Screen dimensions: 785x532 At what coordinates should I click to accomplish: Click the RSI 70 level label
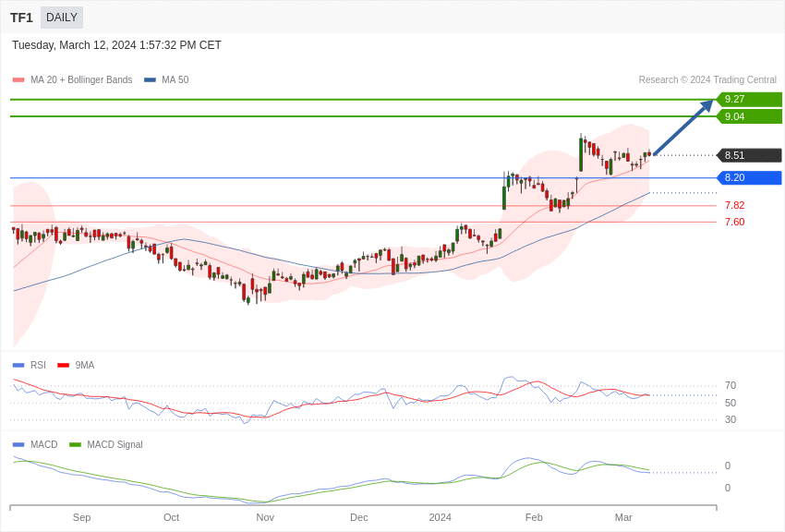pyautogui.click(x=730, y=385)
